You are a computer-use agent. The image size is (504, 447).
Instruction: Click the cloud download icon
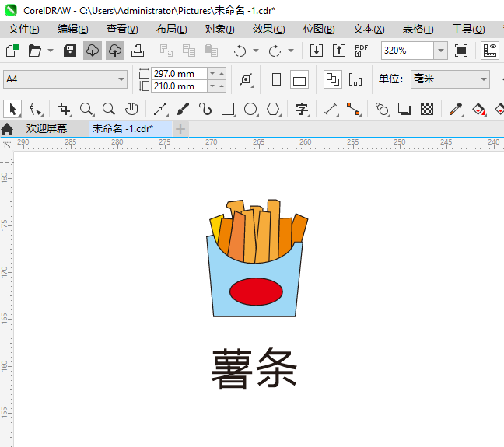[93, 51]
